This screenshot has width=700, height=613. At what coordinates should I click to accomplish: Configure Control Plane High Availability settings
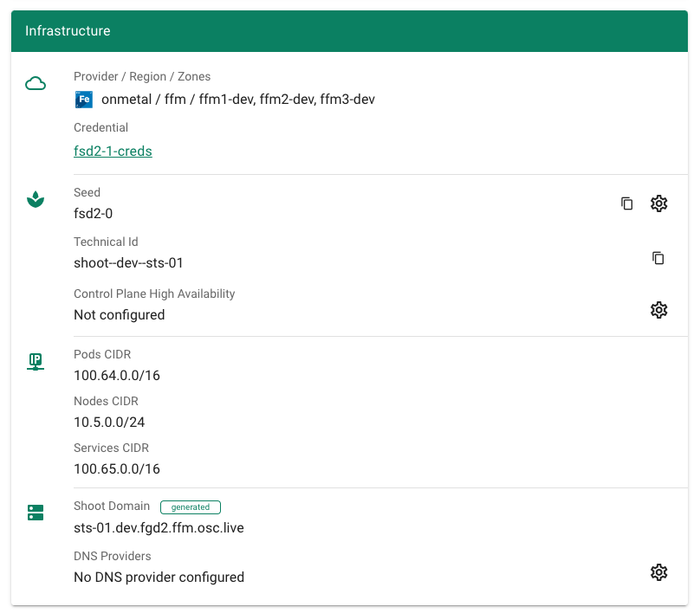click(x=659, y=310)
